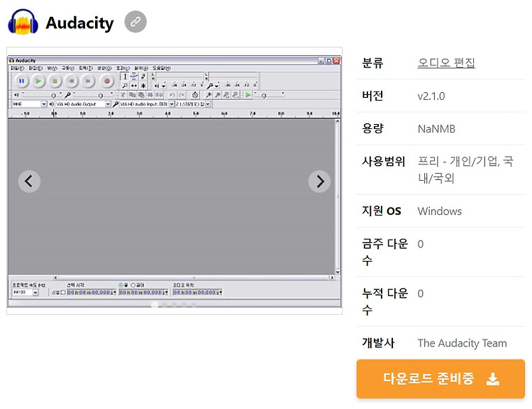532x409 pixels.
Task: Click the Silence audio icon
Action: (x=159, y=95)
